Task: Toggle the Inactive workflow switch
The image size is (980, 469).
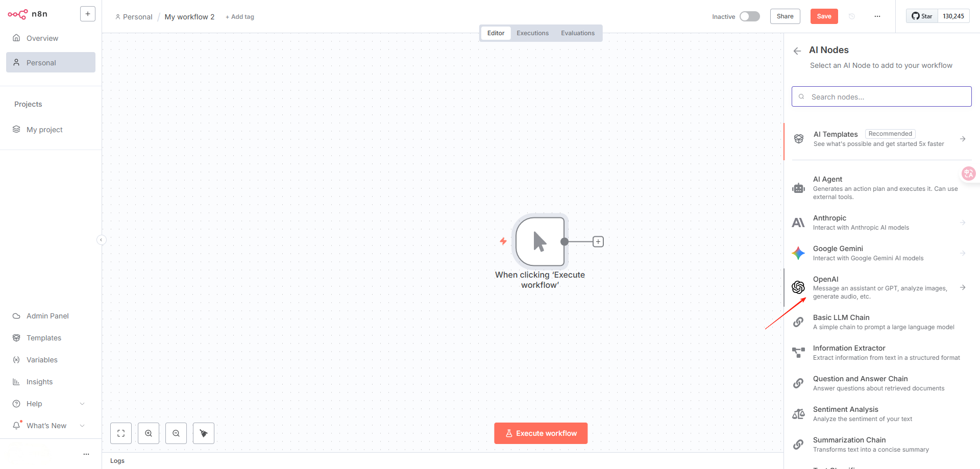Action: click(749, 16)
